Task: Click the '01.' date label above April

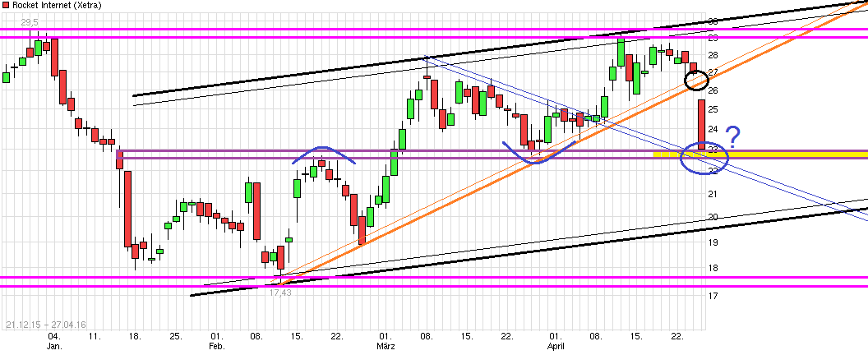Action: point(555,337)
